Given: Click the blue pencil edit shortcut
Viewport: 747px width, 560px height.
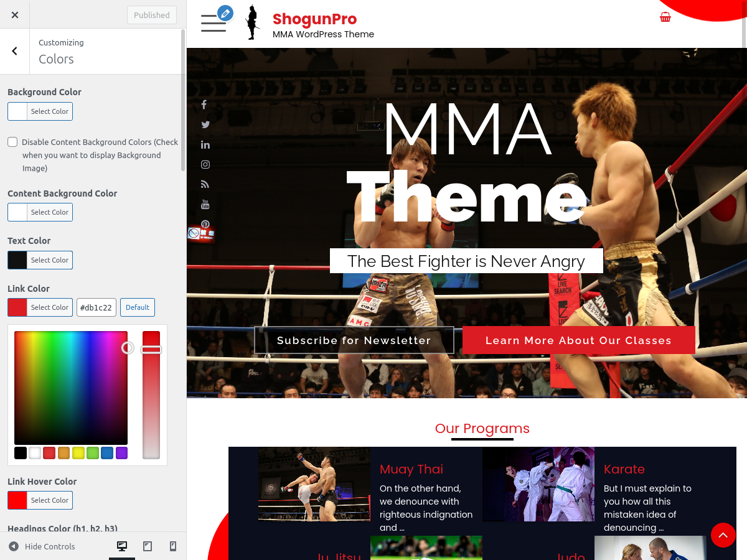Looking at the screenshot, I should tap(225, 13).
